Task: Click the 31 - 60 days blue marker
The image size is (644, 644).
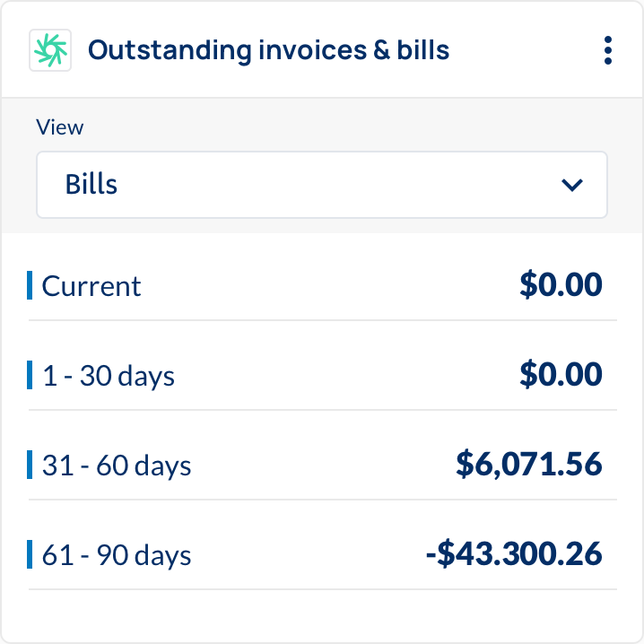Action: (x=30, y=465)
